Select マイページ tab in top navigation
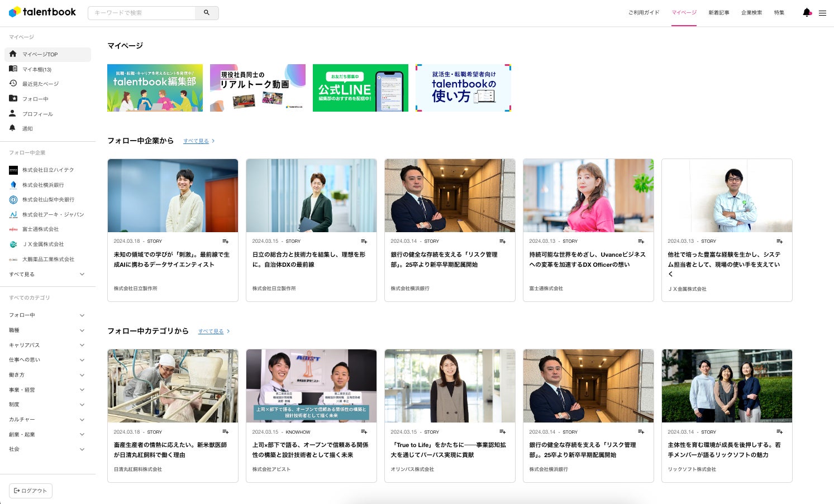Viewport: 834px width, 504px height. 684,12
